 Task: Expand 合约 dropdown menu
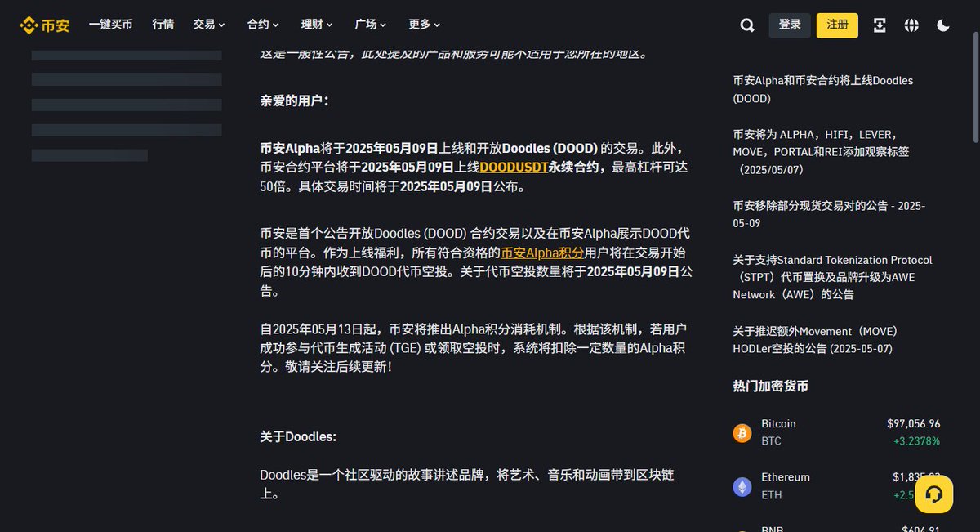pyautogui.click(x=263, y=25)
